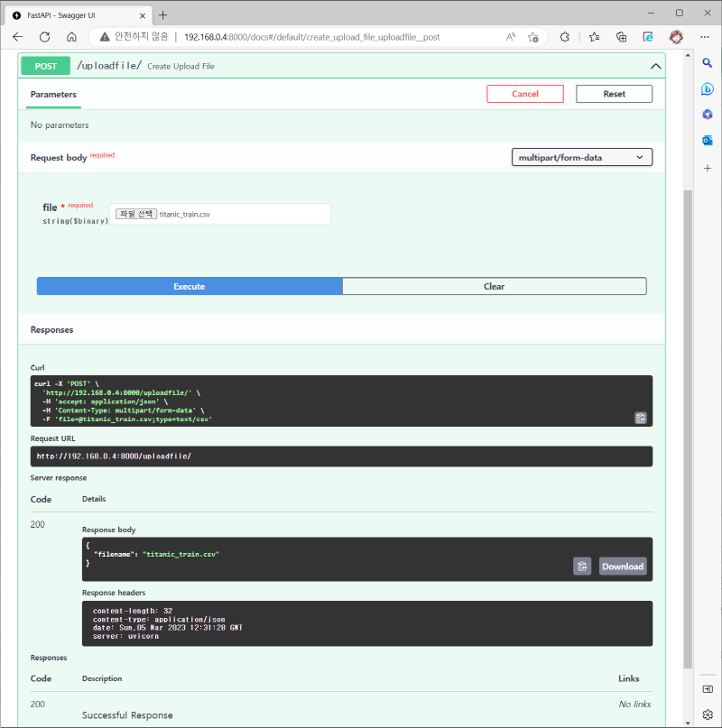This screenshot has width=722, height=728.
Task: Open Outlook in the sidebar
Action: click(x=708, y=140)
